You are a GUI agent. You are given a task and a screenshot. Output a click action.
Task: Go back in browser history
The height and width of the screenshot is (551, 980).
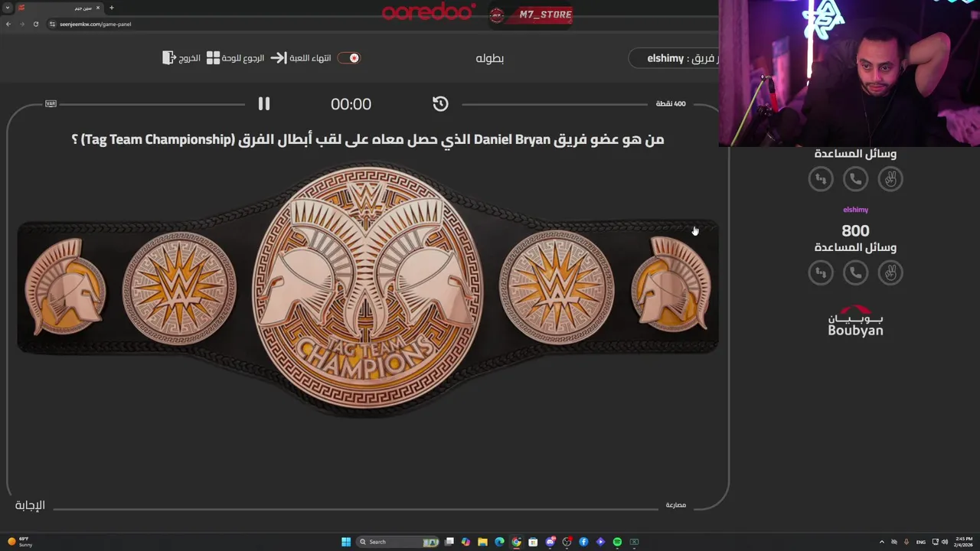pyautogui.click(x=8, y=24)
